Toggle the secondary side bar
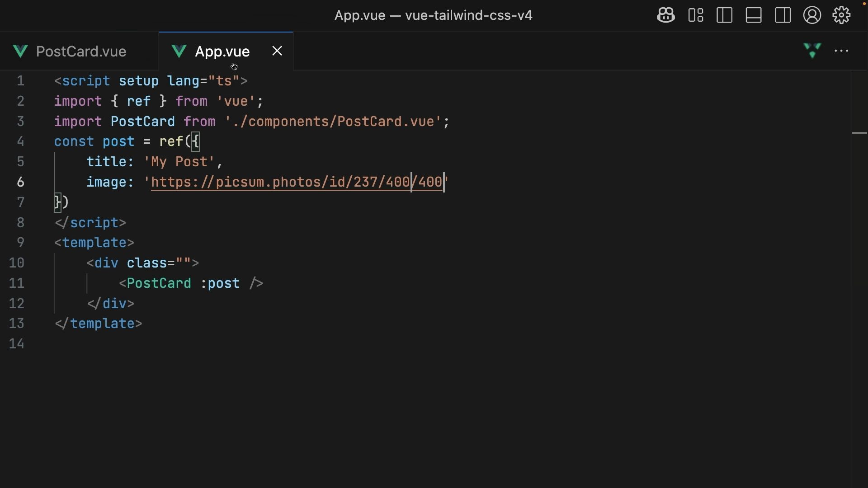Image resolution: width=868 pixels, height=488 pixels. pyautogui.click(x=783, y=15)
